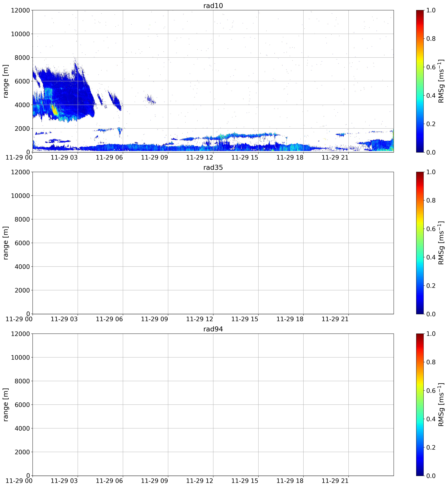Click the 11-29 09 tick under rad35
The width and height of the screenshot is (448, 487).
tap(154, 319)
